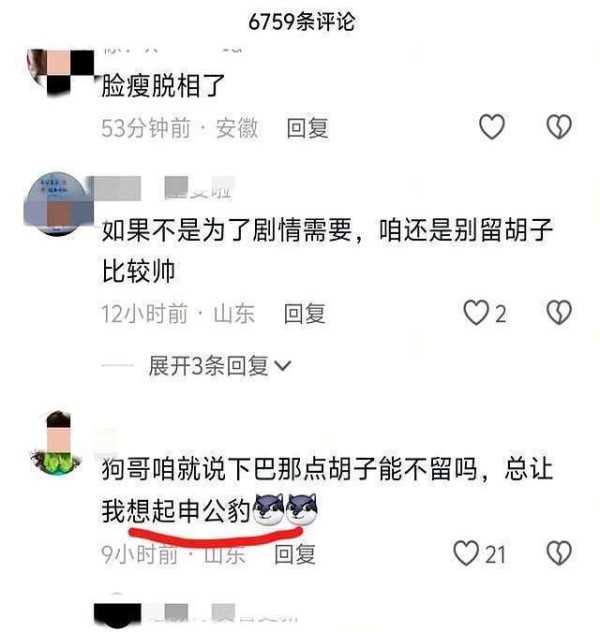Like the 申公豹 comment with 21 likes

[x=466, y=553]
